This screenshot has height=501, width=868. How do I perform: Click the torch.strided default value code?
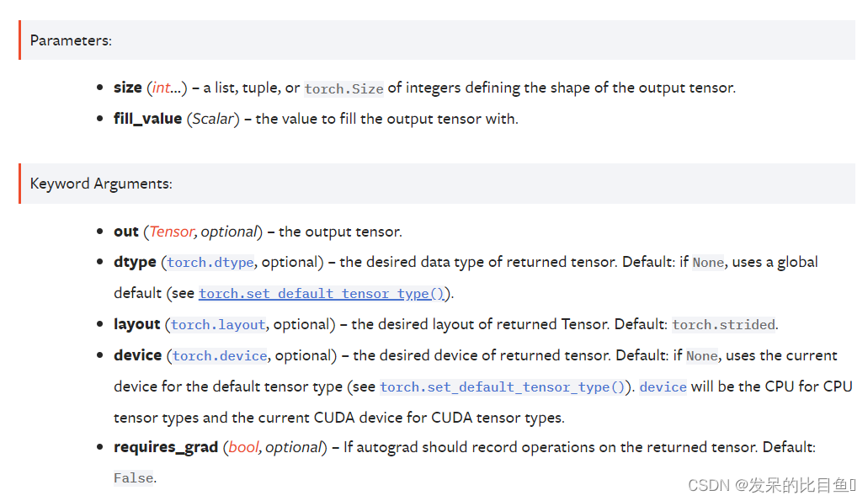pos(723,324)
